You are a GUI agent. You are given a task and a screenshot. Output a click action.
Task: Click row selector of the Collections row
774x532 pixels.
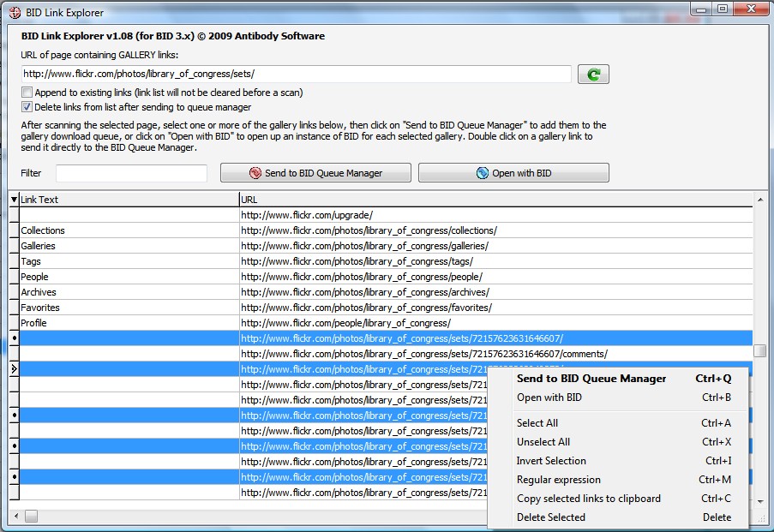coord(14,230)
